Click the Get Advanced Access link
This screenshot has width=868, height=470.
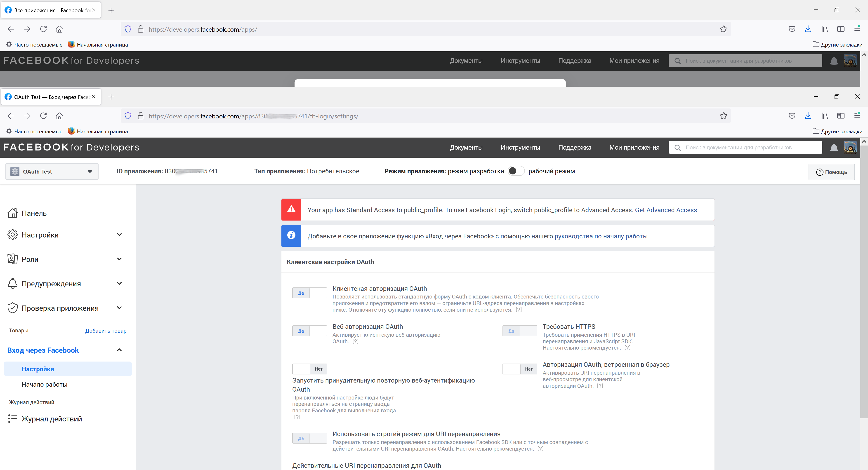coord(665,210)
